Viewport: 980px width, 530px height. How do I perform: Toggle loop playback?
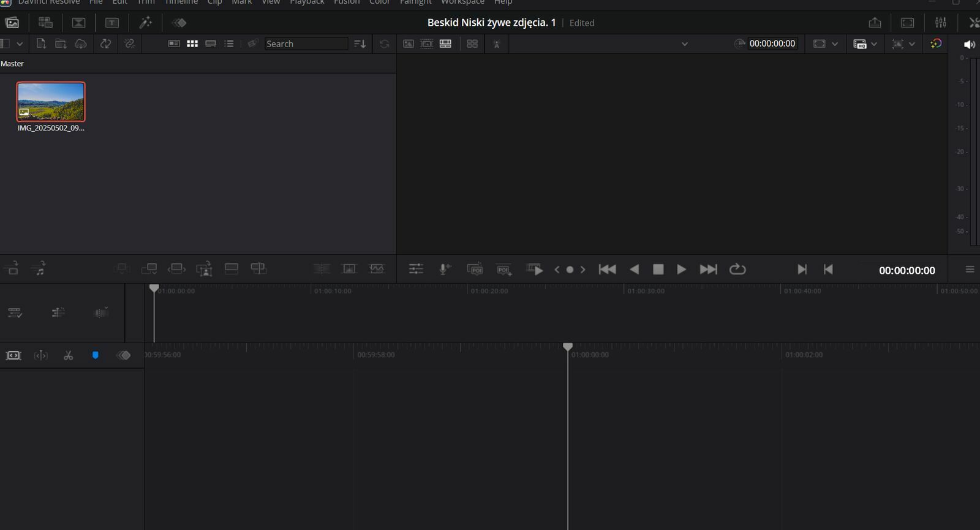[737, 269]
